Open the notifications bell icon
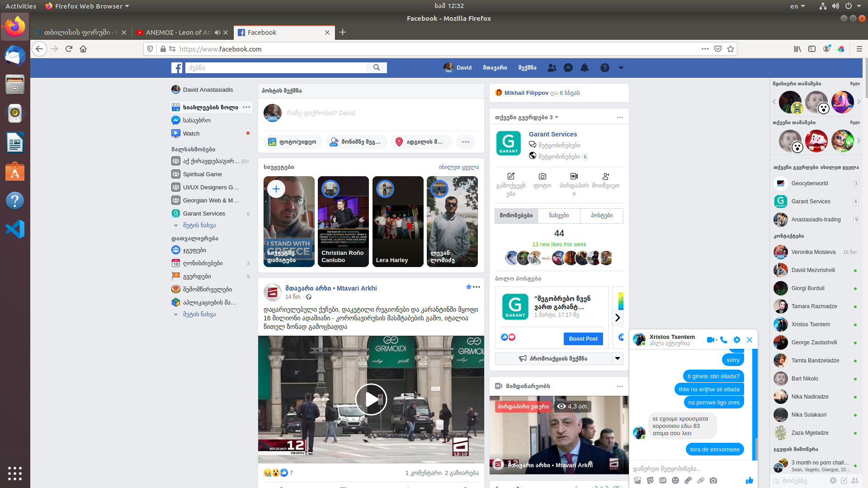The width and height of the screenshot is (868, 488). [x=585, y=68]
